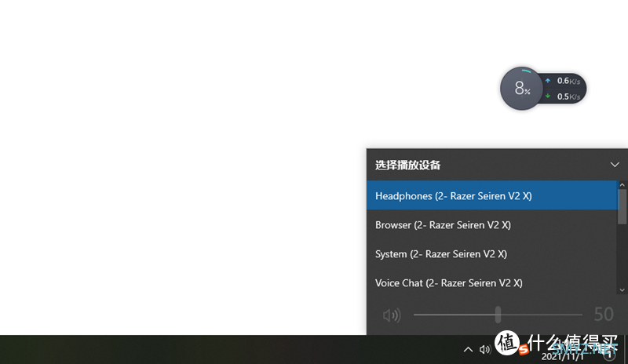Collapse the playback device list chevron

click(615, 165)
